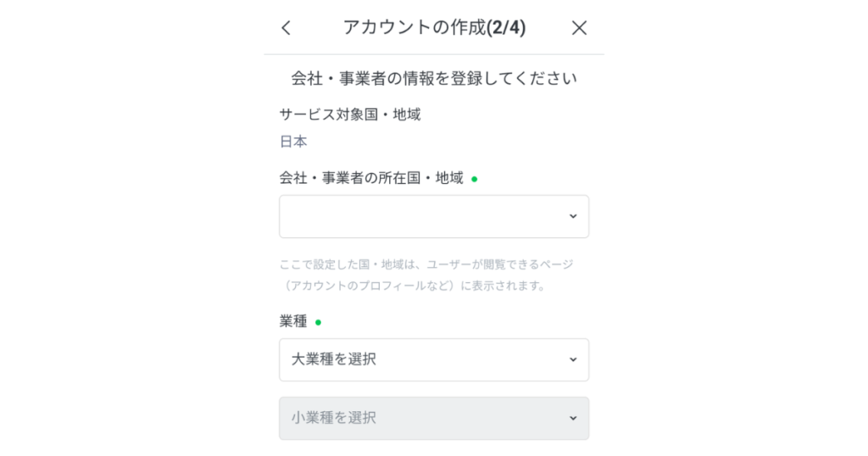The width and height of the screenshot is (868, 456).
Task: Click the 業種 field label
Action: pyautogui.click(x=293, y=321)
